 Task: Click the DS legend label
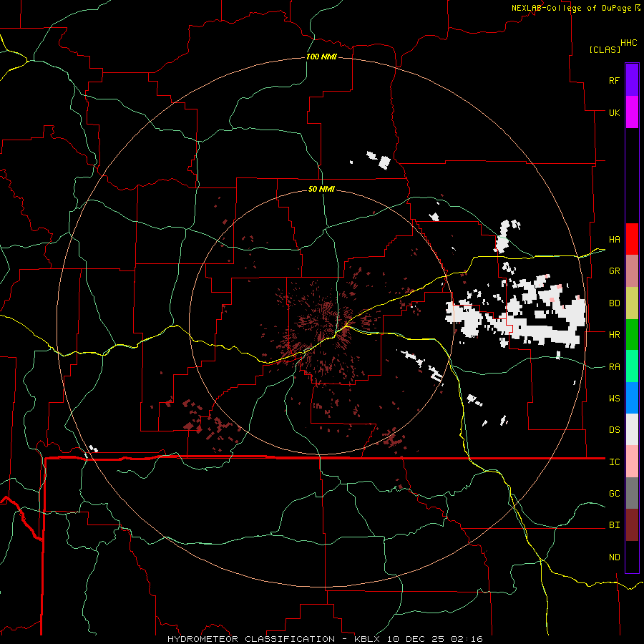(x=614, y=430)
